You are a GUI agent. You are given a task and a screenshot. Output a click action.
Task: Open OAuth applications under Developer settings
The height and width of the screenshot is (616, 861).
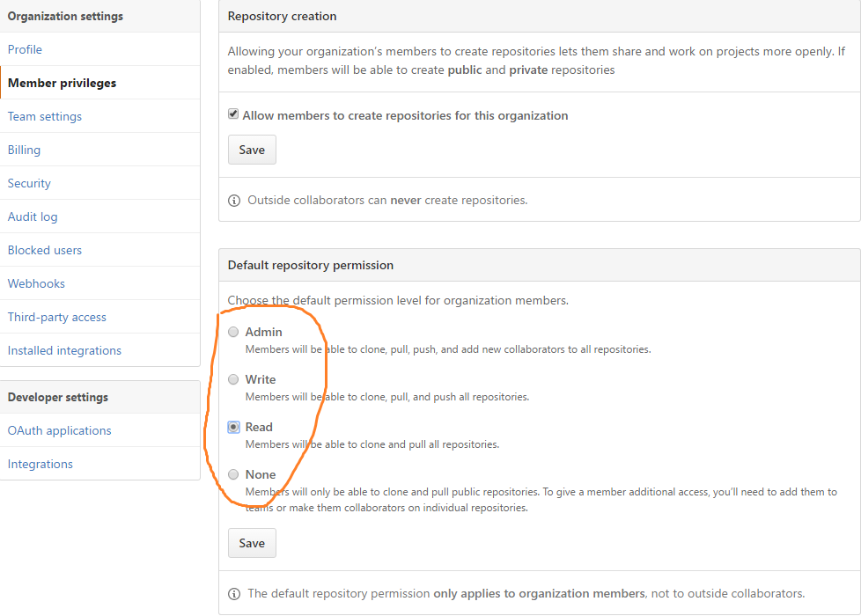click(x=59, y=431)
